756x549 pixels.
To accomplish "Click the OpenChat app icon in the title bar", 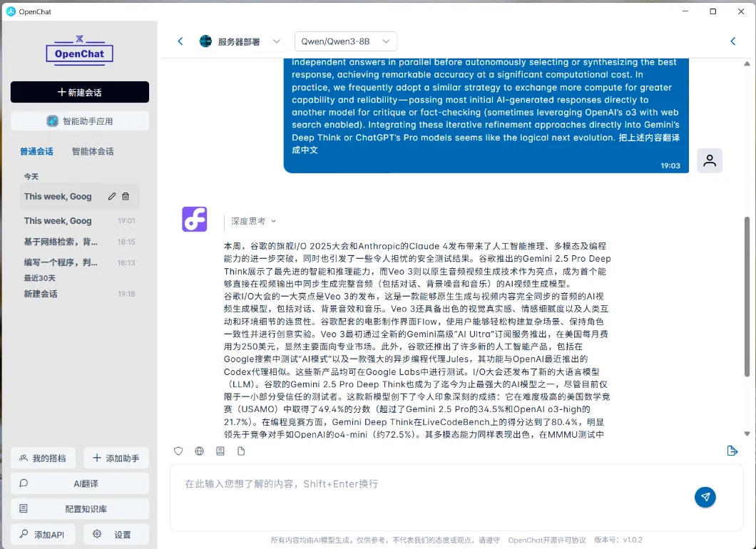I will click(11, 11).
